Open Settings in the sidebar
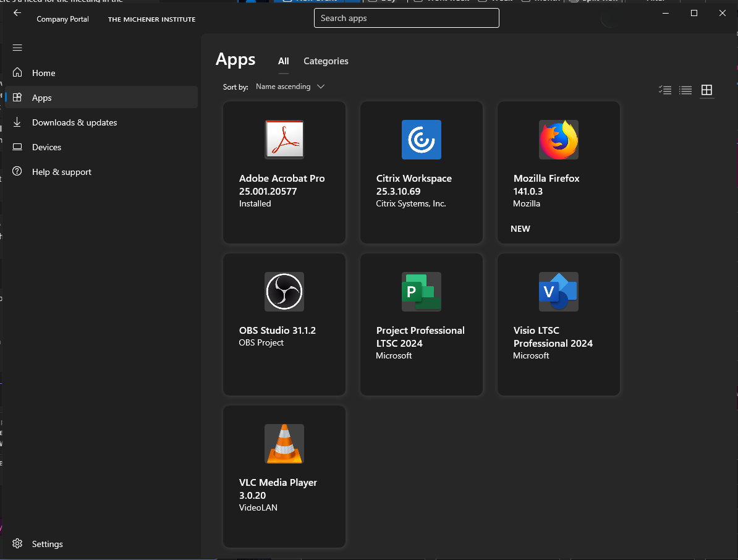The image size is (738, 560). (47, 544)
